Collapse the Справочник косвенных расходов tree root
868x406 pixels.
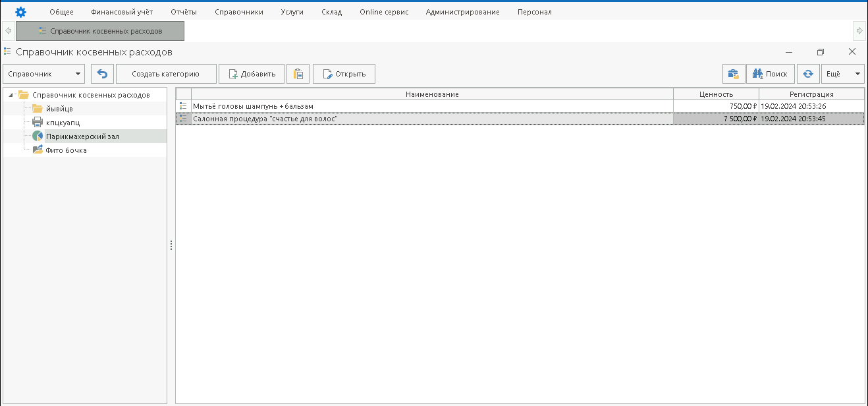[x=12, y=95]
